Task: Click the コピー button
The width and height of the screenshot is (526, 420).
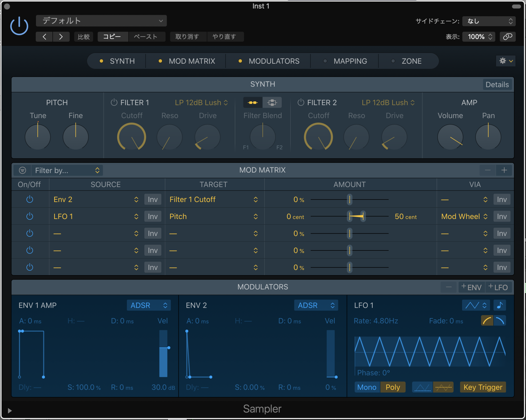Action: click(x=112, y=36)
